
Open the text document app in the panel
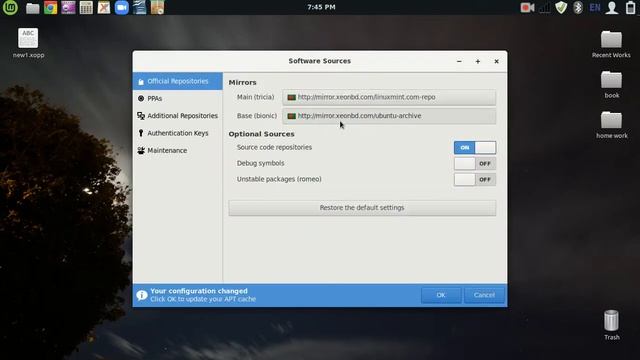click(139, 8)
